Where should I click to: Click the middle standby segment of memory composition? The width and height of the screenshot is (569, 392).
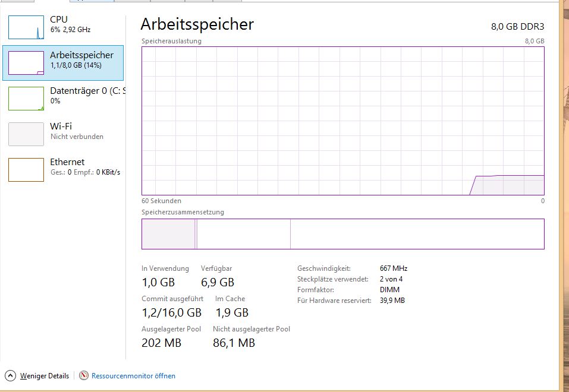point(244,234)
